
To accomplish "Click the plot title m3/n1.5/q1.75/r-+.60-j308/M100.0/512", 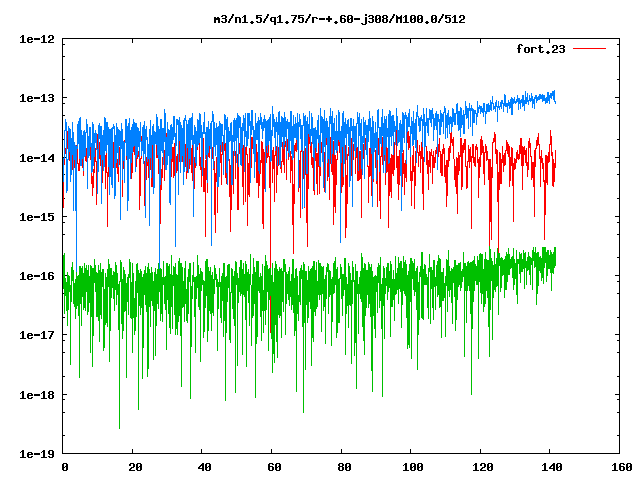I will (340, 19).
